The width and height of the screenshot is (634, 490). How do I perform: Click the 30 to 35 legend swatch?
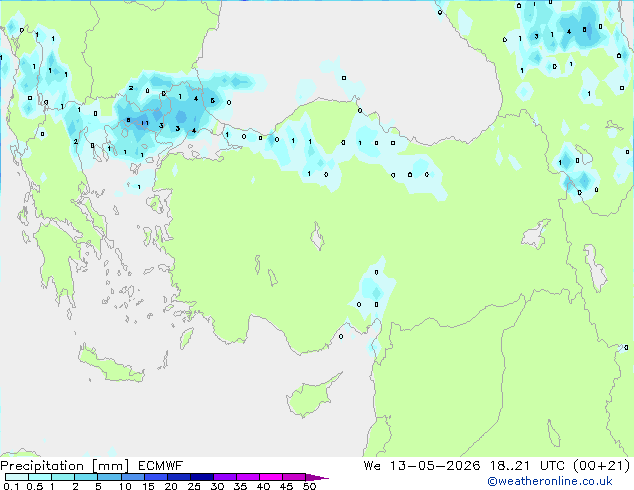click(225, 477)
